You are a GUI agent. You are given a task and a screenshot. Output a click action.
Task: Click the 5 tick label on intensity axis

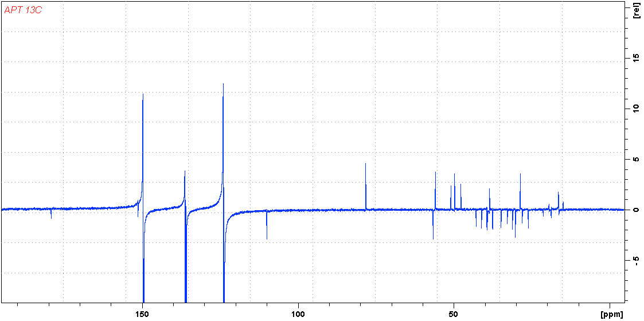(634, 159)
